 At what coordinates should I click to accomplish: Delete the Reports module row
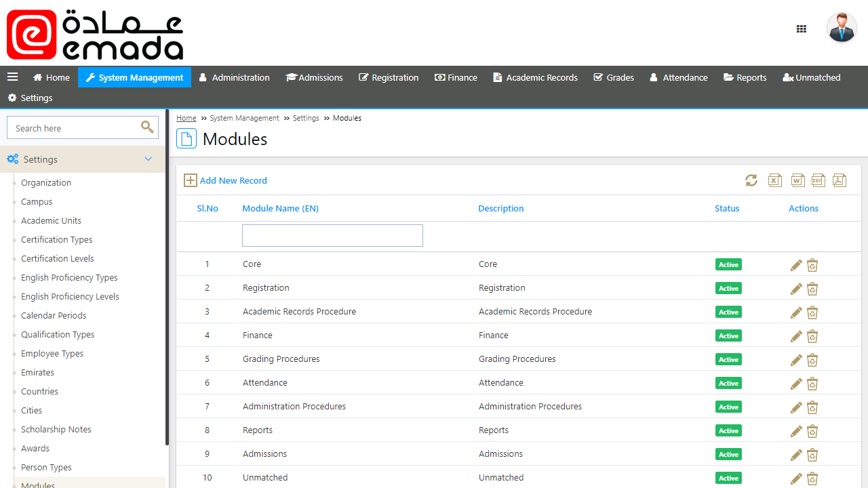(x=812, y=431)
